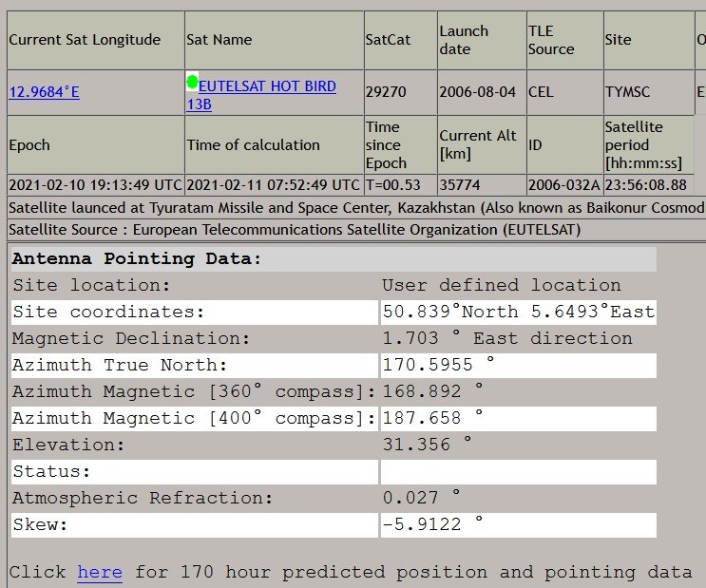Select the User defined location value
This screenshot has height=588, width=706.
(x=501, y=285)
